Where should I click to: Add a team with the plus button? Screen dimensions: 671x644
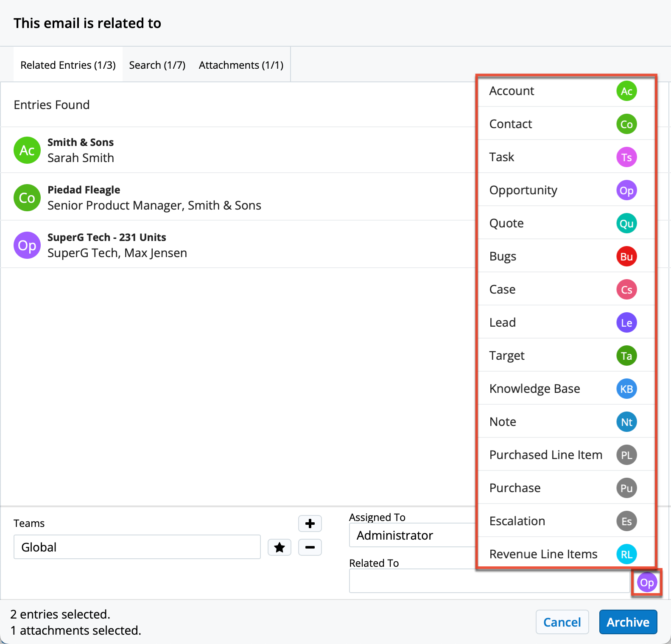pos(310,524)
